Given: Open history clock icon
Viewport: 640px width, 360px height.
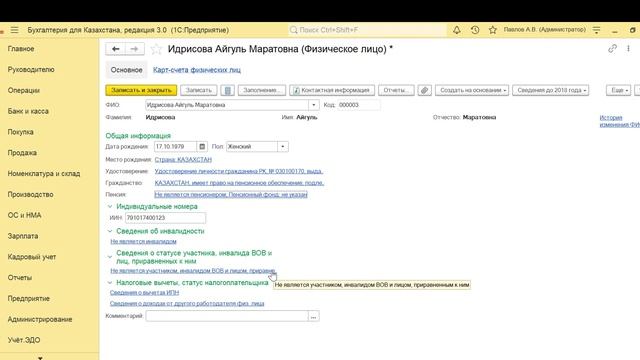Looking at the screenshot, I should click(x=475, y=30).
